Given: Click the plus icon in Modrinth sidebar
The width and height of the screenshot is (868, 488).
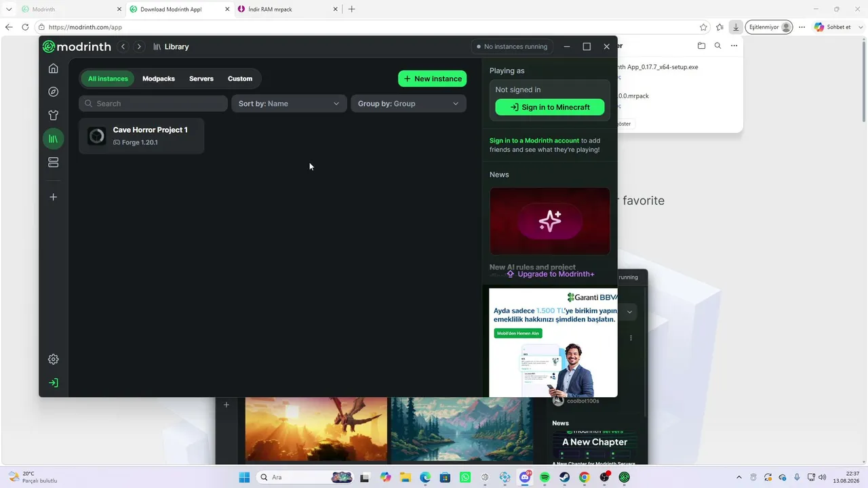Looking at the screenshot, I should click(54, 197).
